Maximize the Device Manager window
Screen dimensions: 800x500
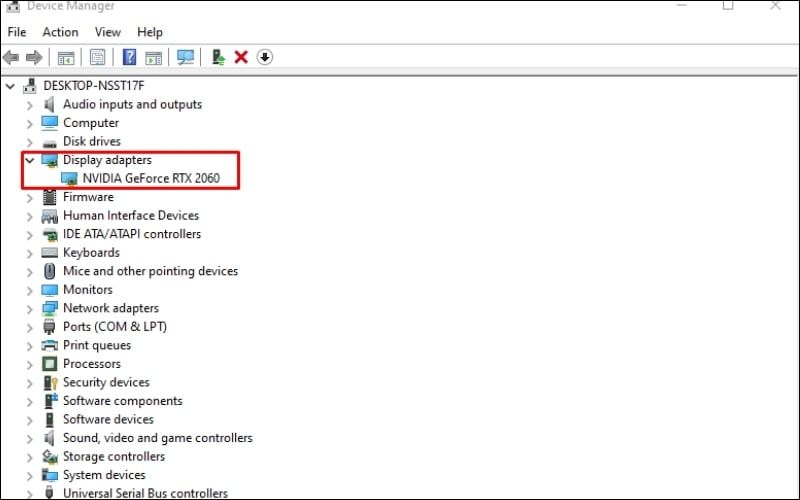(728, 5)
